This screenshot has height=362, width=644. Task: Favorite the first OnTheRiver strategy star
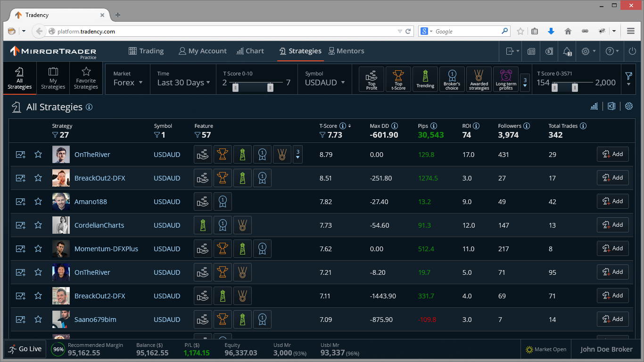point(38,154)
